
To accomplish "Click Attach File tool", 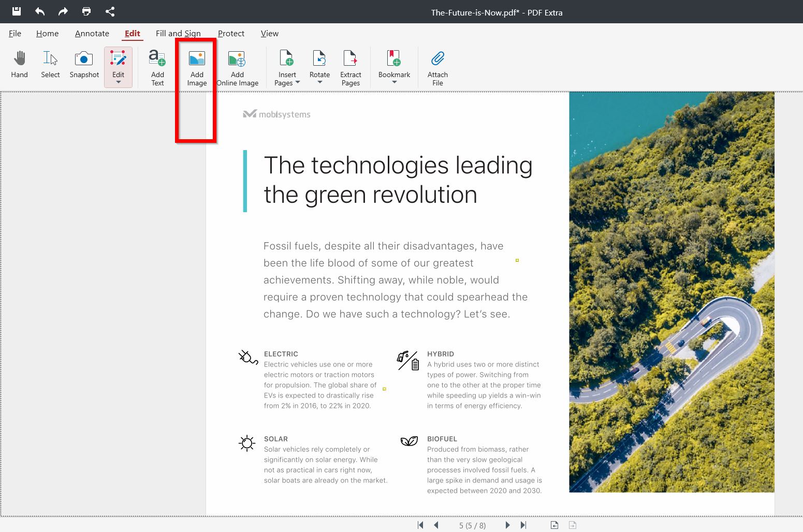I will 437,67.
